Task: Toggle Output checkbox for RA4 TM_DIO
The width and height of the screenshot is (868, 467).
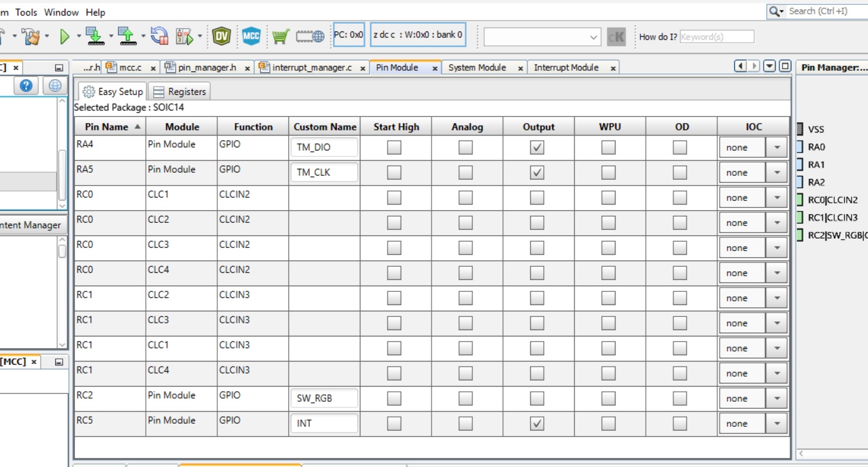Action: 537,148
